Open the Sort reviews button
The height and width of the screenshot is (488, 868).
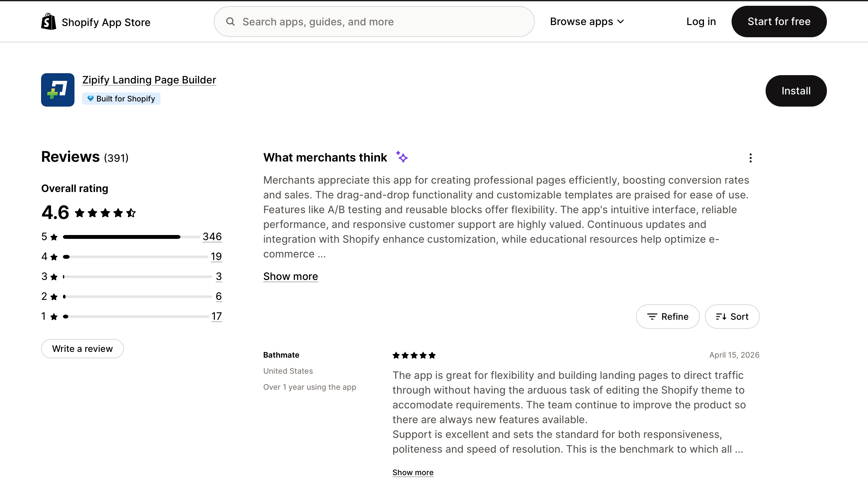tap(732, 317)
